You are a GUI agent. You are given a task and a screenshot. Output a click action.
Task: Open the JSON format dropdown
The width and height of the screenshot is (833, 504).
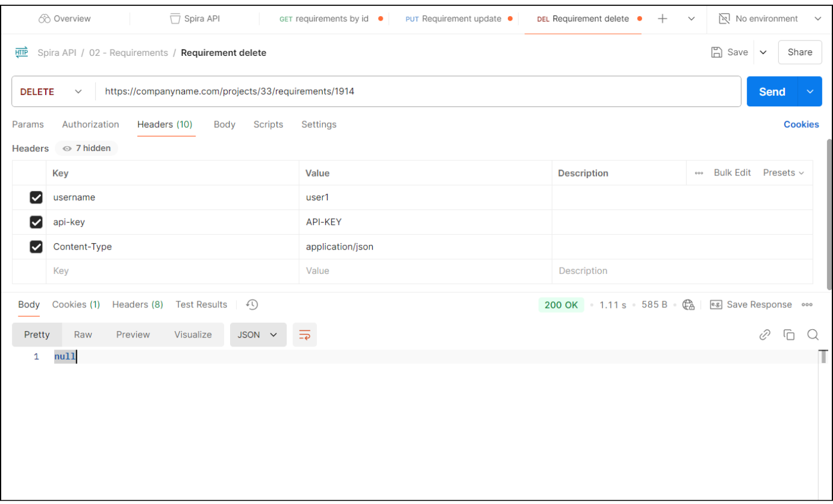tap(258, 335)
